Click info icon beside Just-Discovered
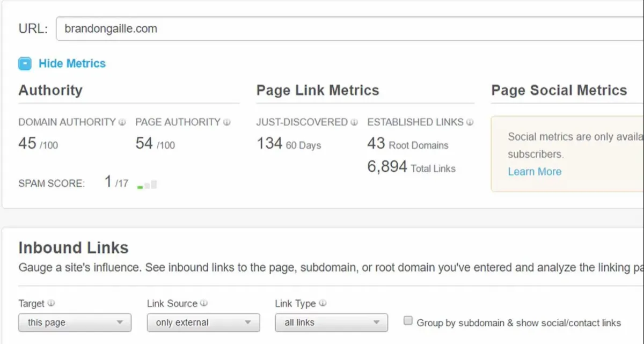Image resolution: width=644 pixels, height=344 pixels. 354,122
